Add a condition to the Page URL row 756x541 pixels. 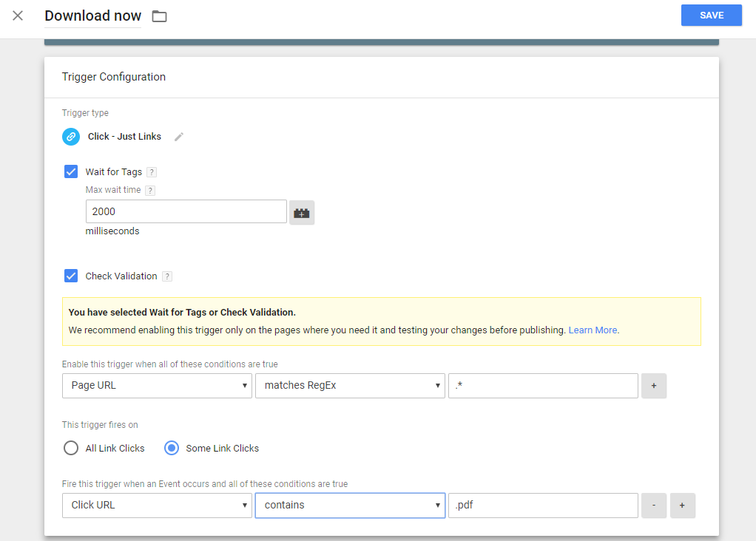[654, 385]
